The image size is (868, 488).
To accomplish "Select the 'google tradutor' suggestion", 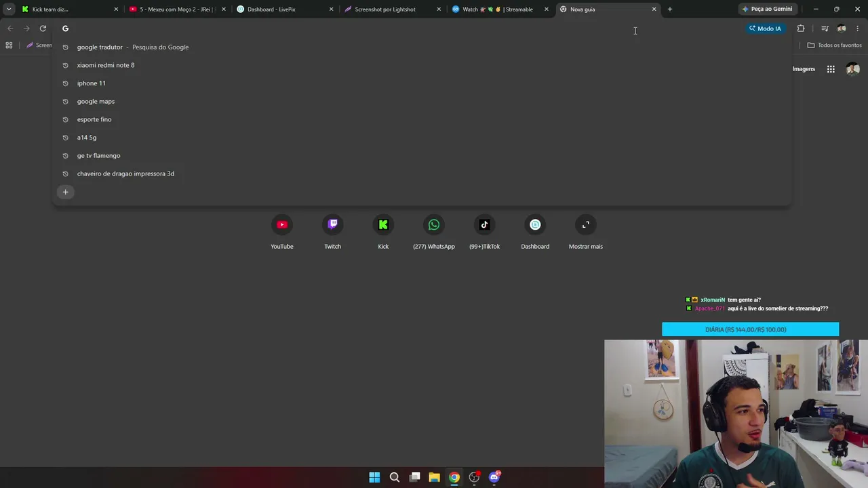I will pyautogui.click(x=422, y=47).
